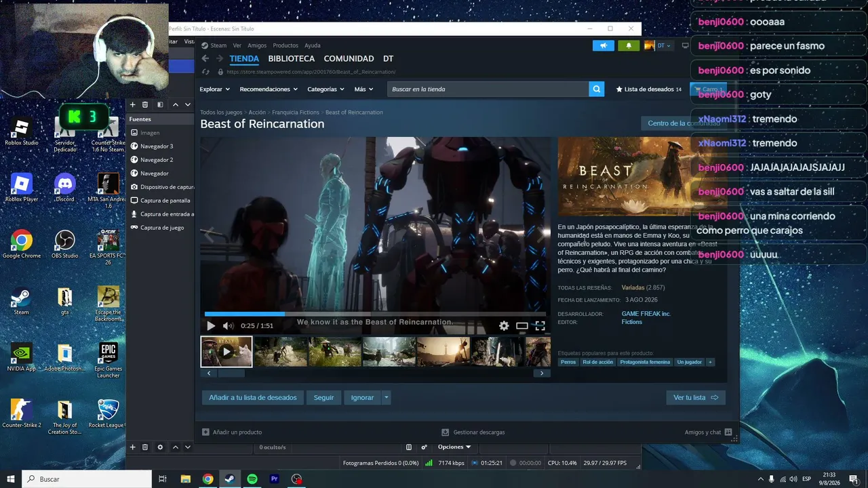Expand the Recomendaciones dropdown
Viewport: 868px width, 488px height.
[269, 89]
